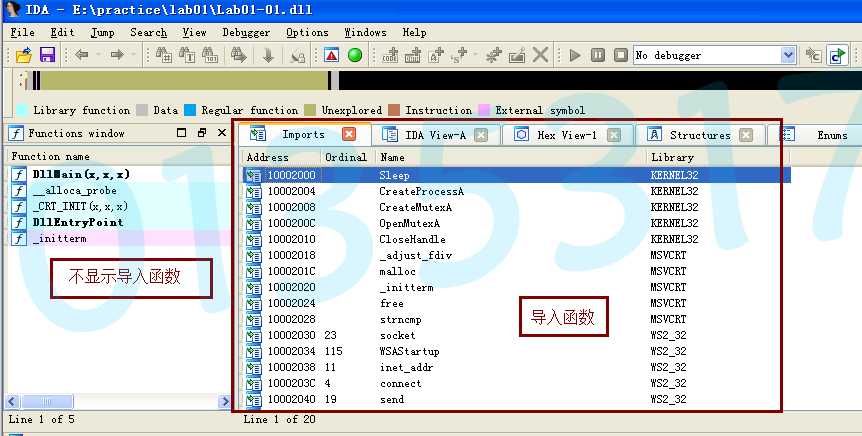862x436 pixels.
Task: Click the binoculars search icon marked T
Action: tap(187, 55)
